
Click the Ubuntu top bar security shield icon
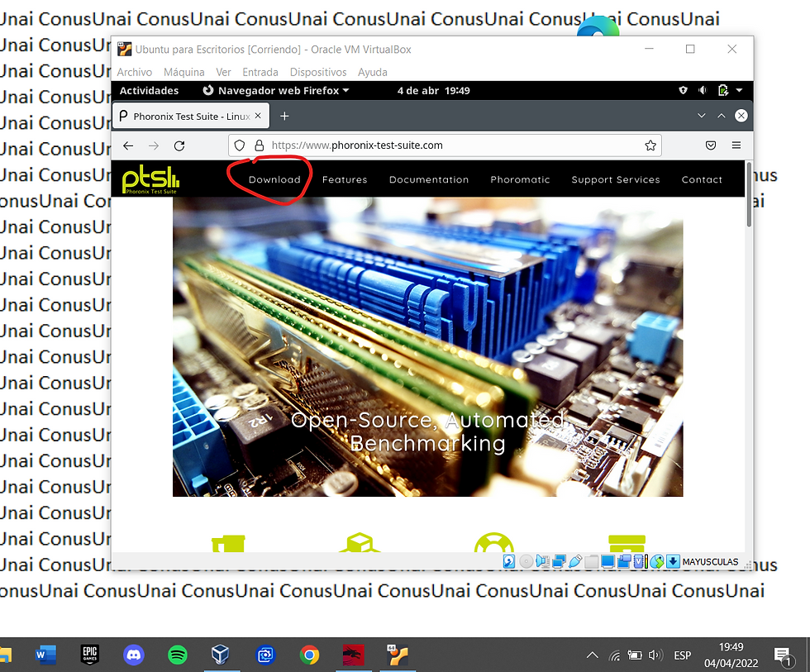click(x=683, y=90)
